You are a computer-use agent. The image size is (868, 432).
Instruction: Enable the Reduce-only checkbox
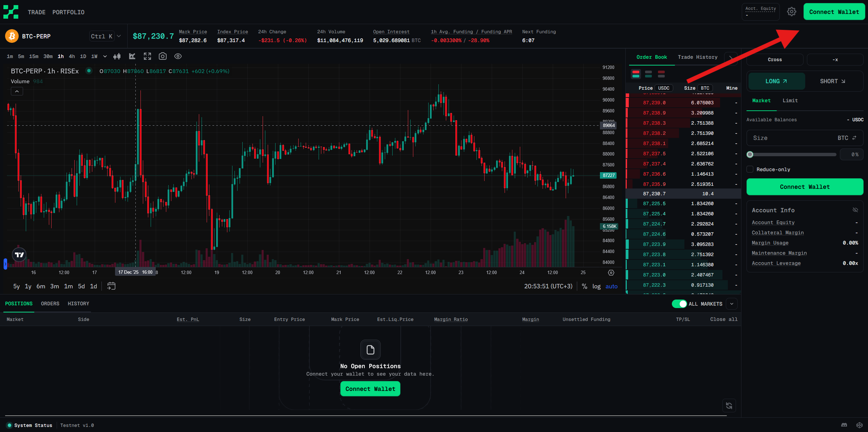click(750, 169)
